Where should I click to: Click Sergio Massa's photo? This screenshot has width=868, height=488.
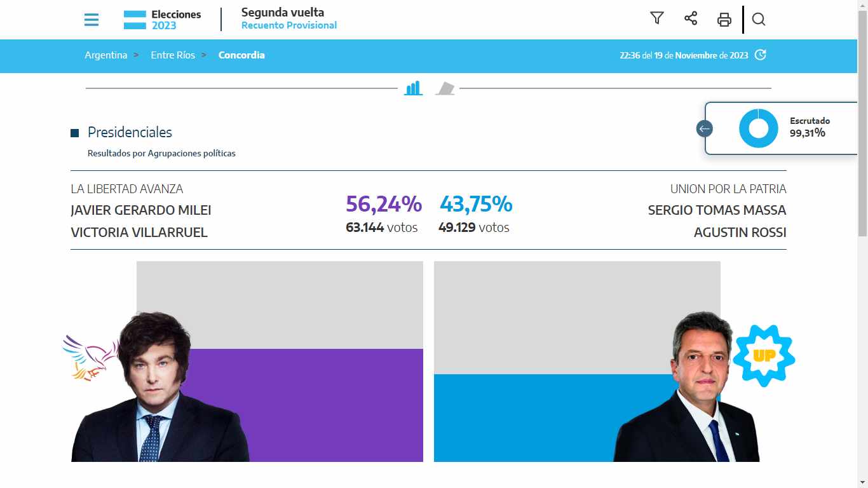[688, 387]
